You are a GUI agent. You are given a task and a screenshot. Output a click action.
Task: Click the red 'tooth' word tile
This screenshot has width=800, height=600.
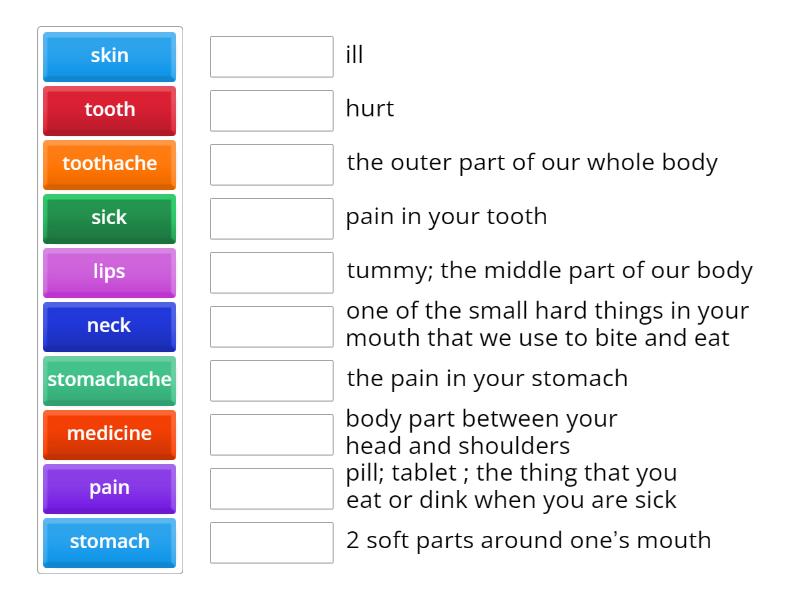(x=108, y=110)
